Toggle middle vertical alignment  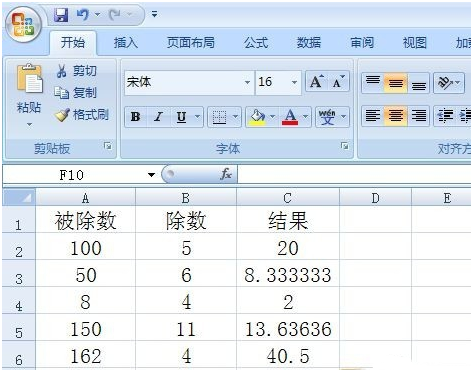pyautogui.click(x=396, y=82)
